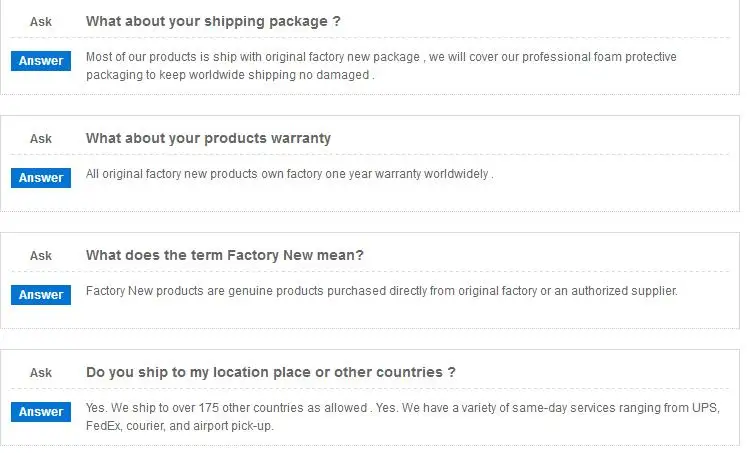Click the Ask label beside Factory New question

point(41,256)
